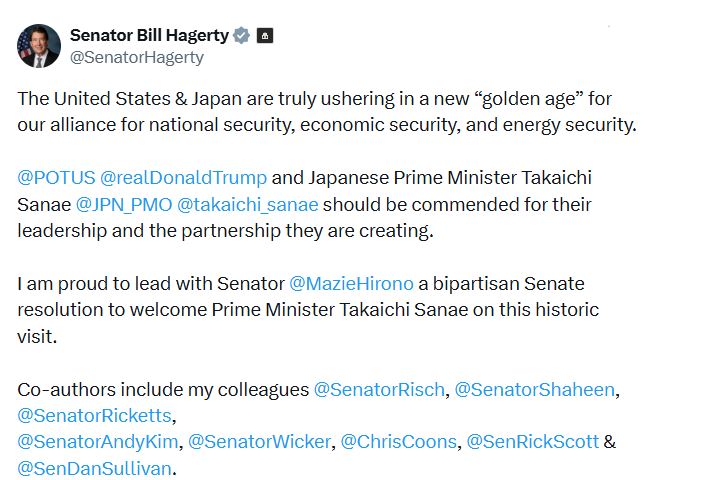Open the @SenatorAndyKim mention
Viewport: 710px width, 480px height.
(98, 441)
